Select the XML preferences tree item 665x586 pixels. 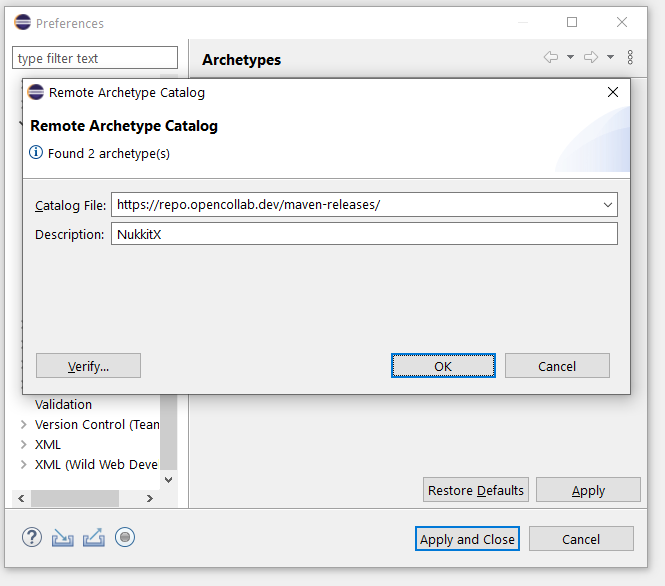tap(48, 445)
